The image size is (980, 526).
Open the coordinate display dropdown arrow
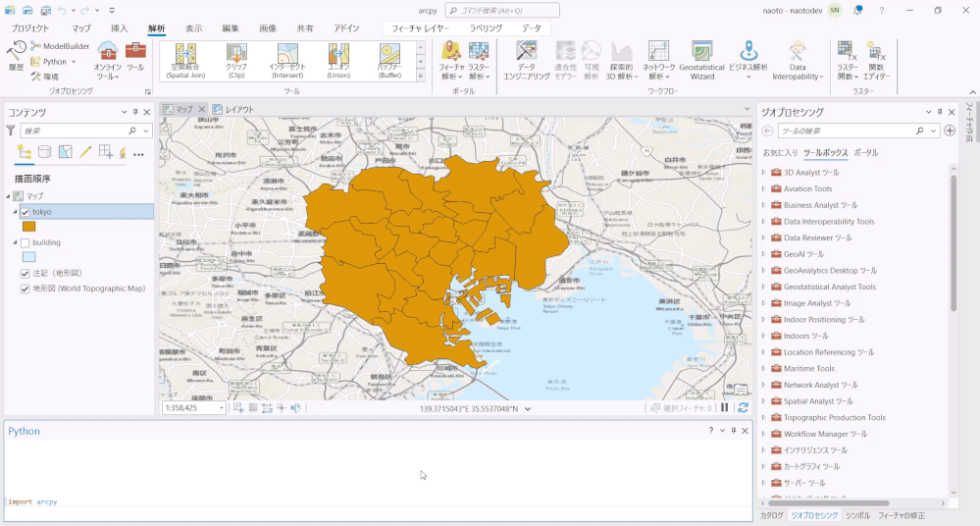[528, 408]
